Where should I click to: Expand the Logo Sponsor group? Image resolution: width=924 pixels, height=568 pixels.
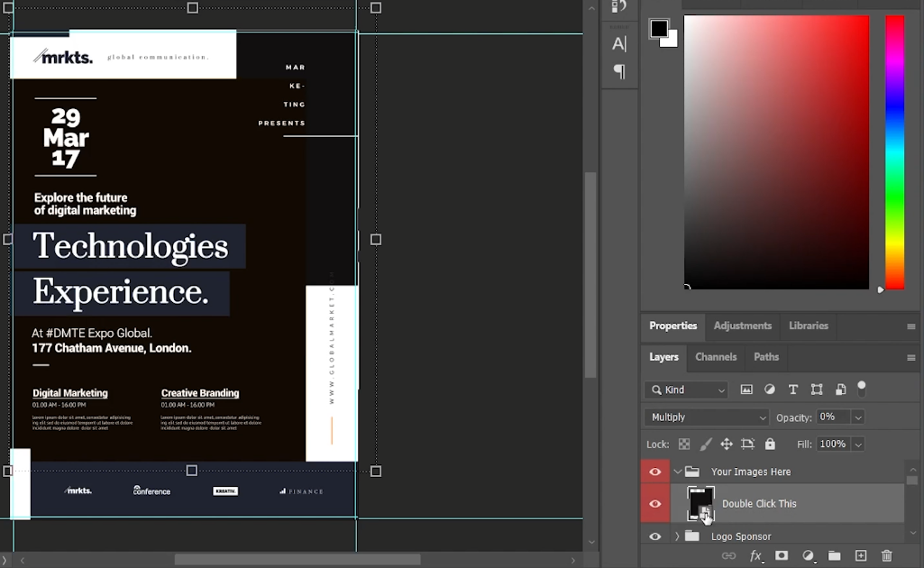[x=677, y=536]
